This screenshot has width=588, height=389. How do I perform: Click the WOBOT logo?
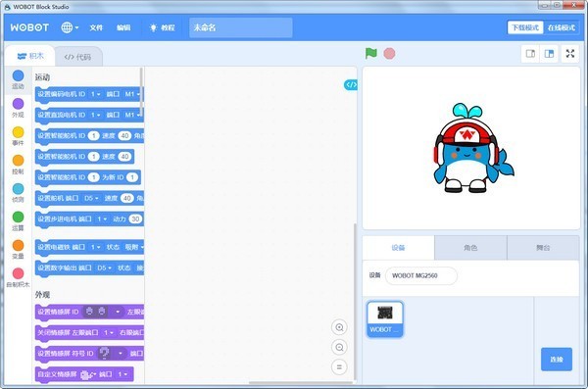pyautogui.click(x=29, y=27)
